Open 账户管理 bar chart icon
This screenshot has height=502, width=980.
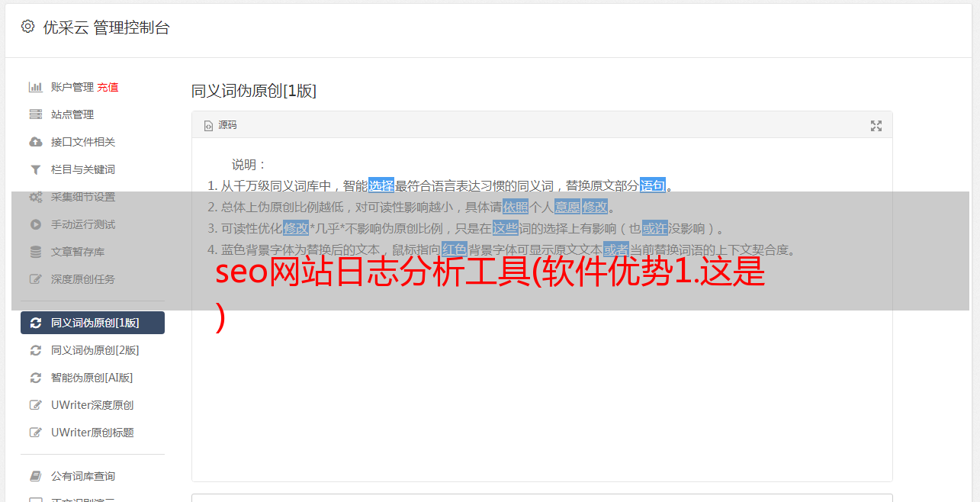coord(35,87)
